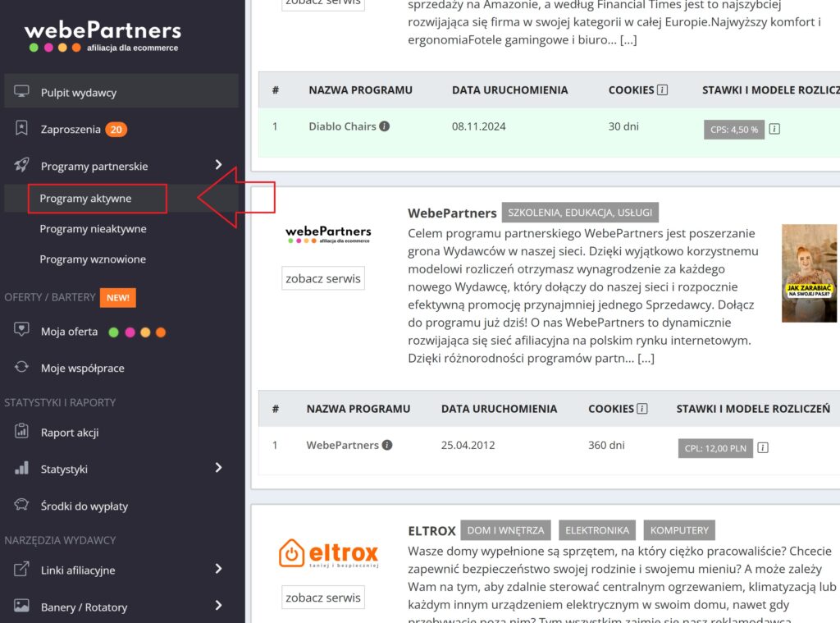Open Raport akcji menu item
This screenshot has height=623, width=840.
70,433
